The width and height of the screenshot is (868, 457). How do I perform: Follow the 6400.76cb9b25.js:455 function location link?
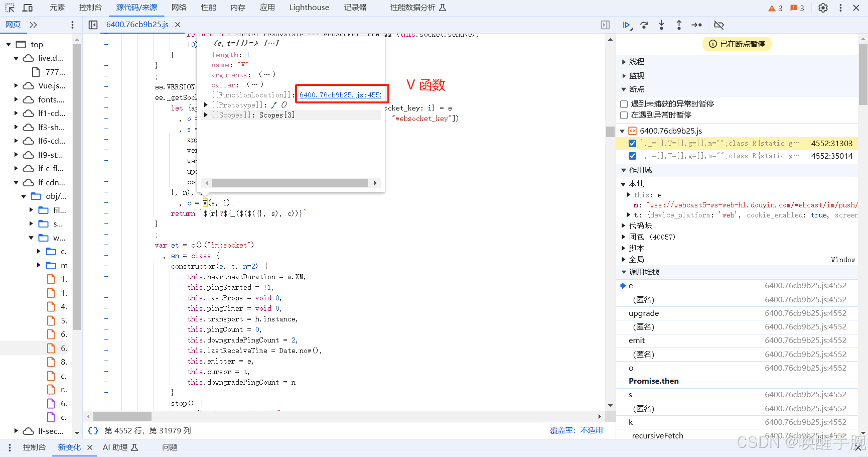[x=340, y=95]
